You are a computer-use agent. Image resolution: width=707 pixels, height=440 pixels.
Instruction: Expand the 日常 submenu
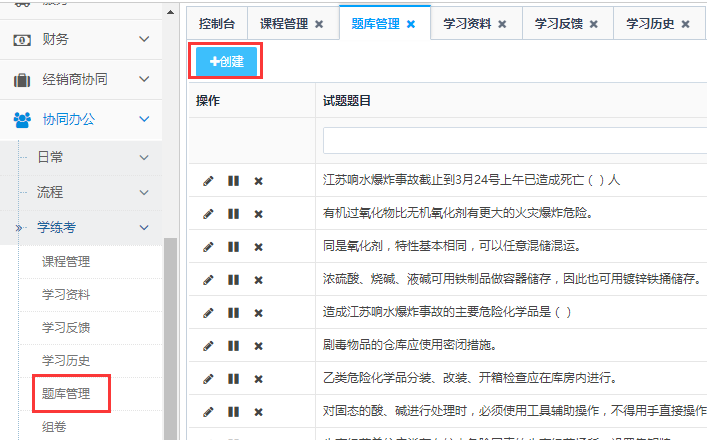(144, 157)
